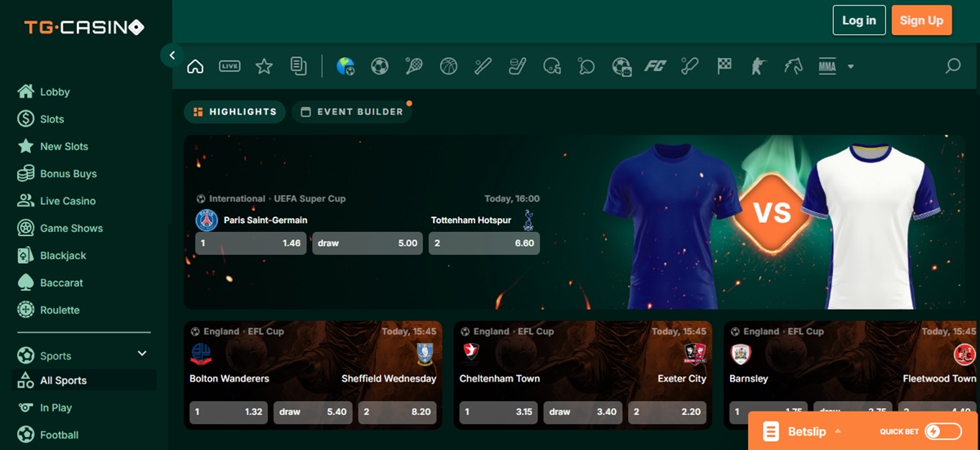Select the basketball sport icon
Screen dimensions: 980x450
(x=448, y=66)
